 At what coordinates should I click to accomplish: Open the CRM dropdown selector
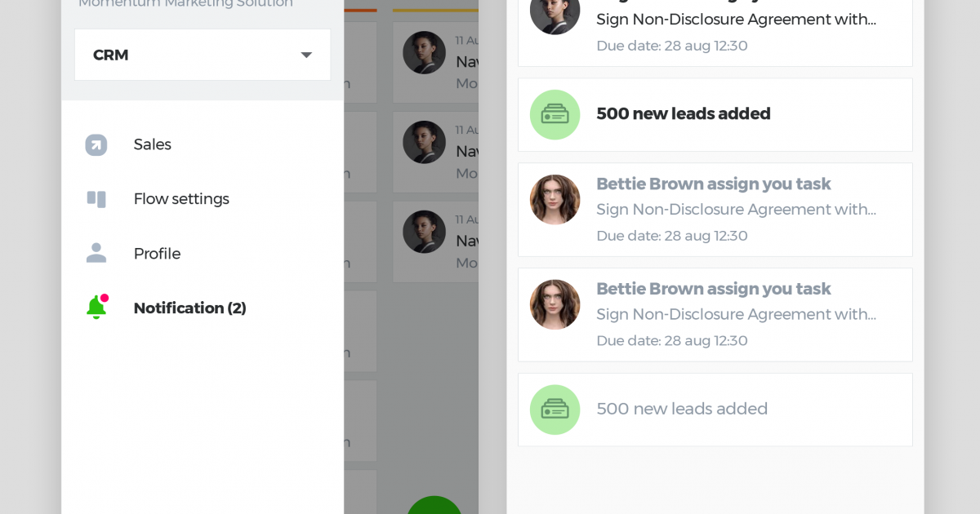(x=203, y=55)
